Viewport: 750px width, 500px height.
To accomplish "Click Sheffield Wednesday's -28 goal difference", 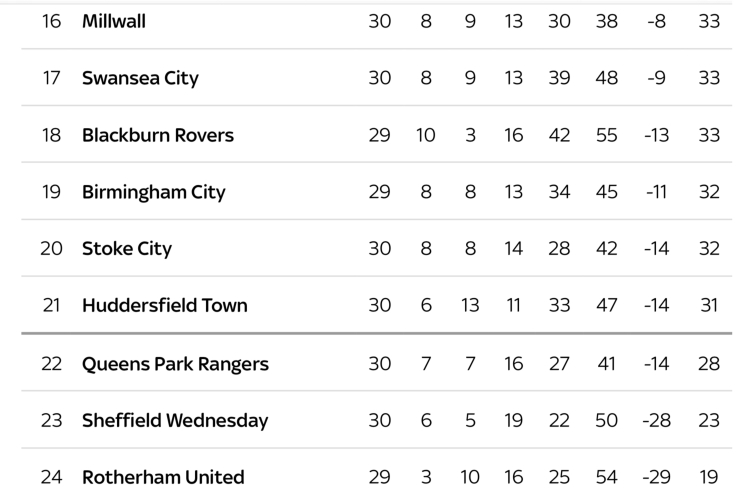I will click(656, 421).
